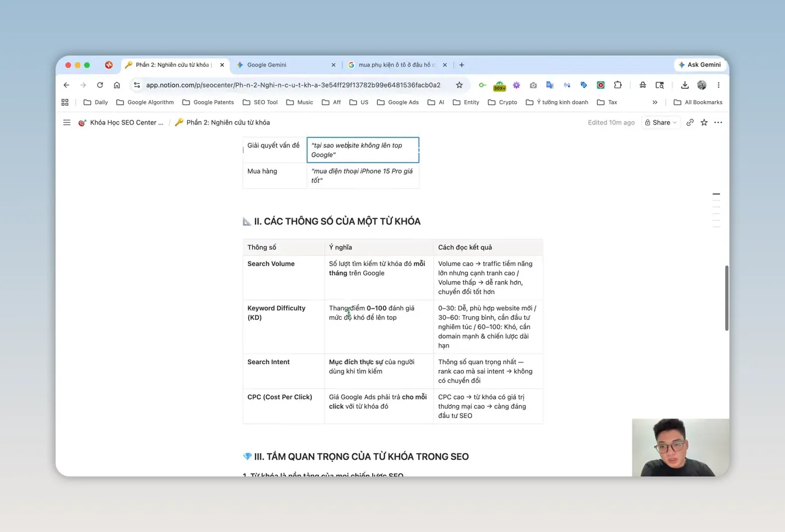
Task: Toggle the Notion sidebar hamburger menu
Action: click(x=67, y=122)
